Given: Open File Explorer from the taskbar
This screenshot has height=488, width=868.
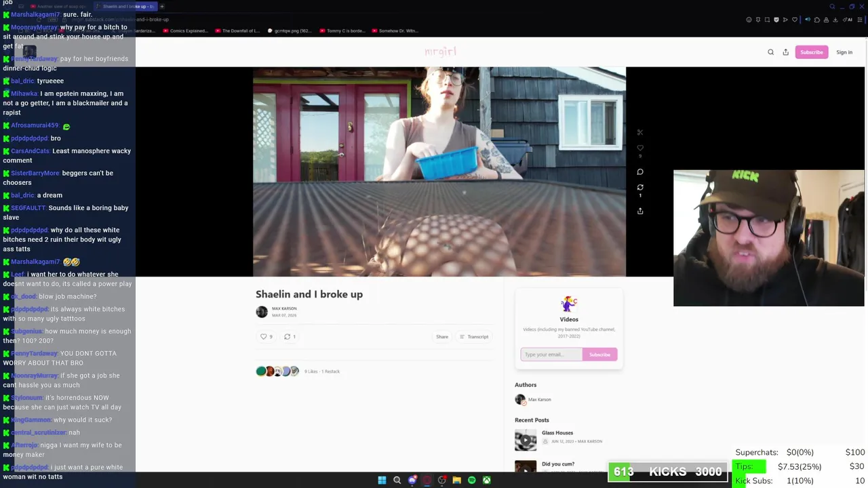Looking at the screenshot, I should coord(456,480).
